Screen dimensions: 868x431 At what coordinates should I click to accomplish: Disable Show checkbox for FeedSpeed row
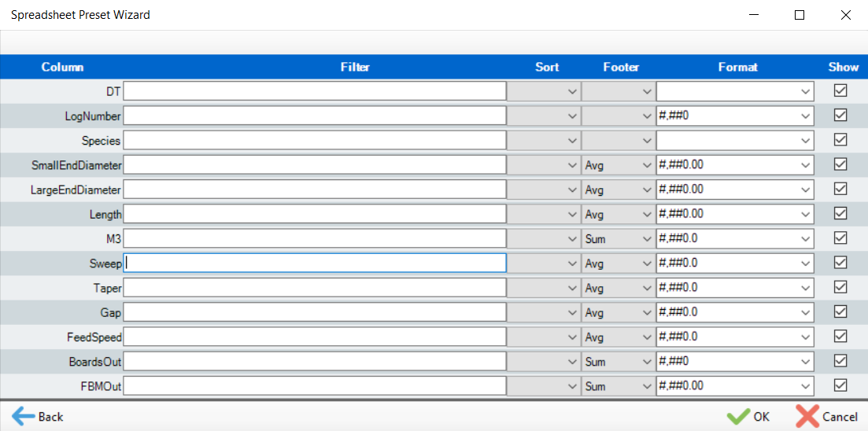840,337
